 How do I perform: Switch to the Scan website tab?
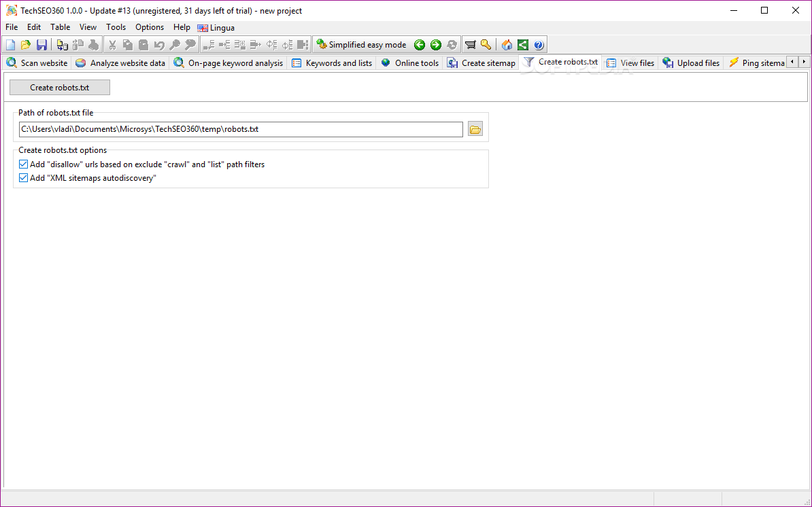point(37,63)
